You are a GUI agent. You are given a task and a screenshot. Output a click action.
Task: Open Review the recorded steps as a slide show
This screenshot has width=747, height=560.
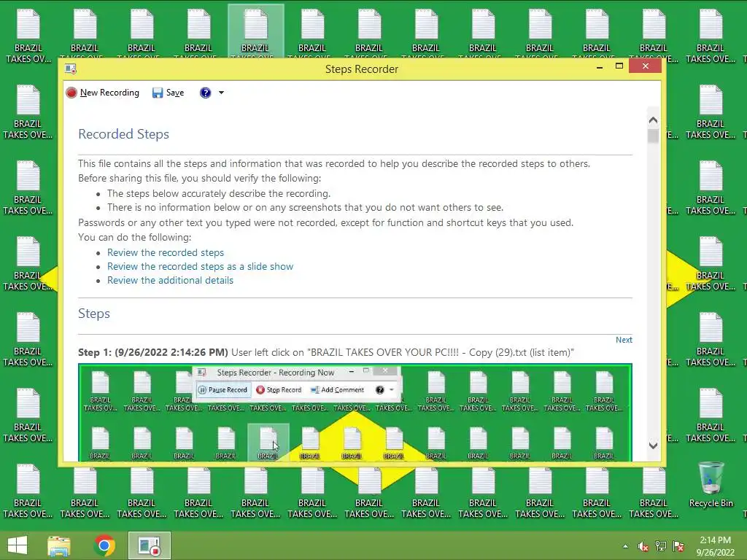pyautogui.click(x=200, y=266)
